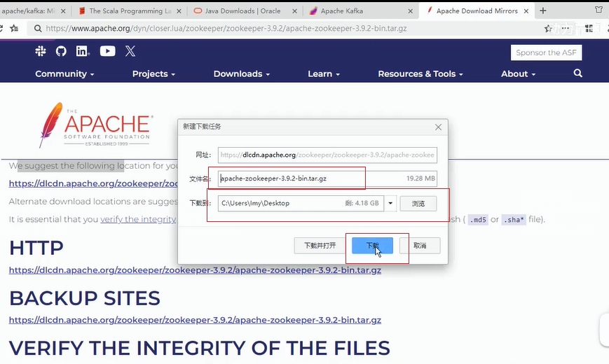
Task: Click the .md5 code label
Action: [x=478, y=220]
